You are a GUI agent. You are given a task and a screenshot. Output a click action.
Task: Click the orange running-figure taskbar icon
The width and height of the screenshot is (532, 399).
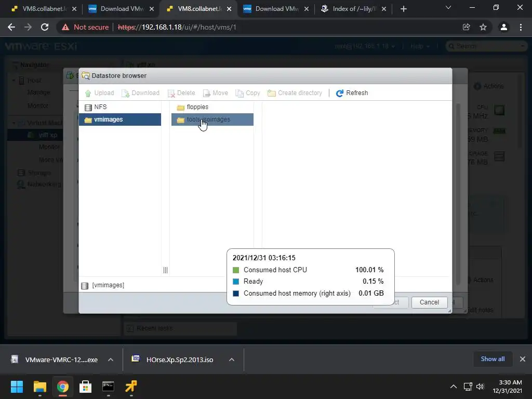(x=131, y=387)
